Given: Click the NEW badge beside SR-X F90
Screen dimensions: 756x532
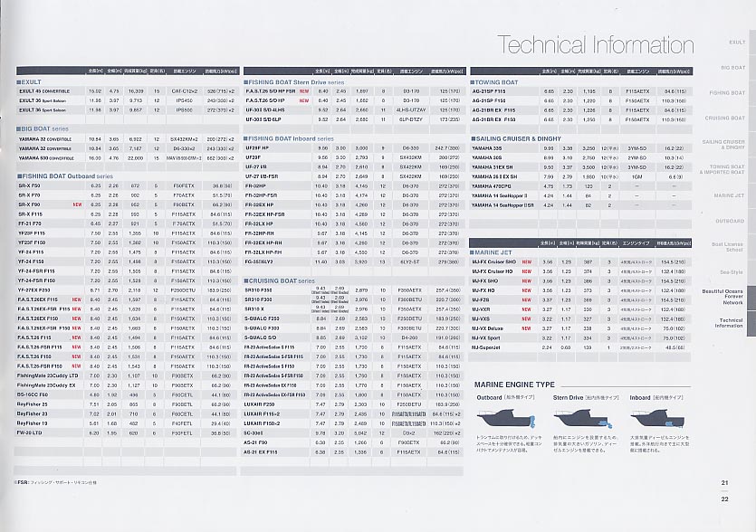Looking at the screenshot, I should tap(77, 204).
